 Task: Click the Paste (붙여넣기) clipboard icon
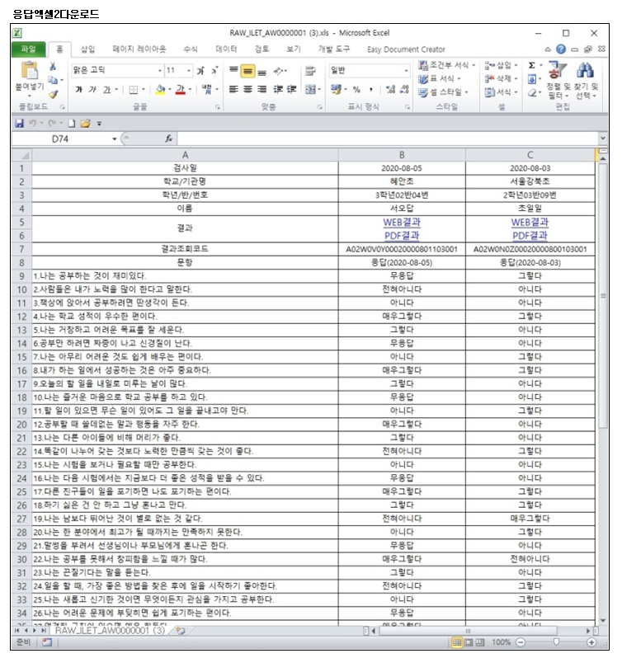point(29,71)
